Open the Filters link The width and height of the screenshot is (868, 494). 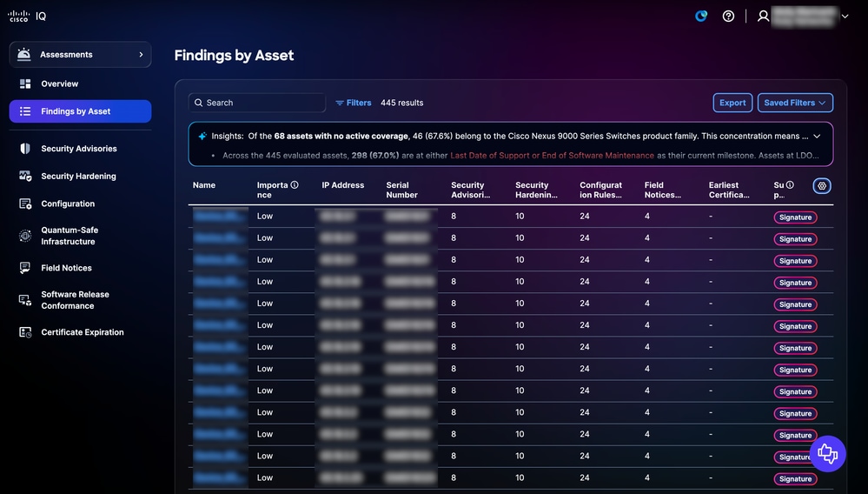coord(353,103)
